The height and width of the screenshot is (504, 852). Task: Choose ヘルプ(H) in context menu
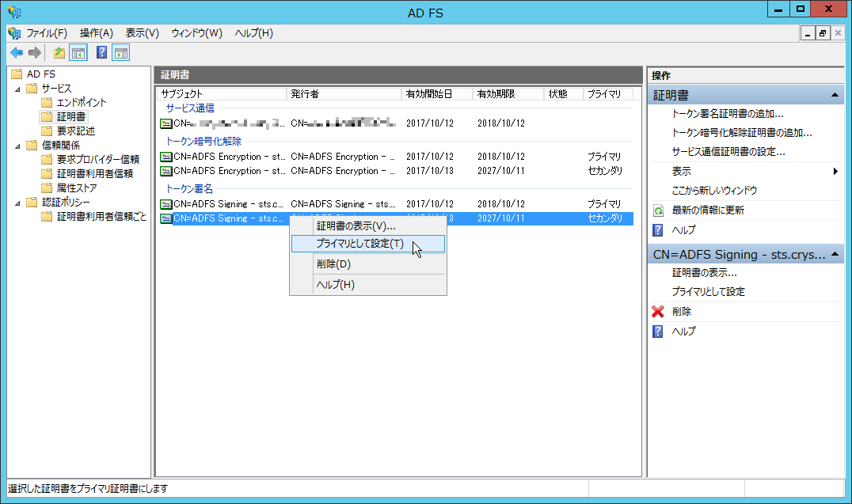[x=368, y=285]
